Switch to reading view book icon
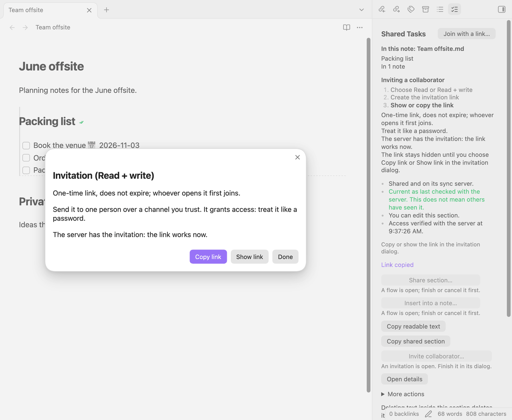512x420 pixels. click(x=347, y=27)
